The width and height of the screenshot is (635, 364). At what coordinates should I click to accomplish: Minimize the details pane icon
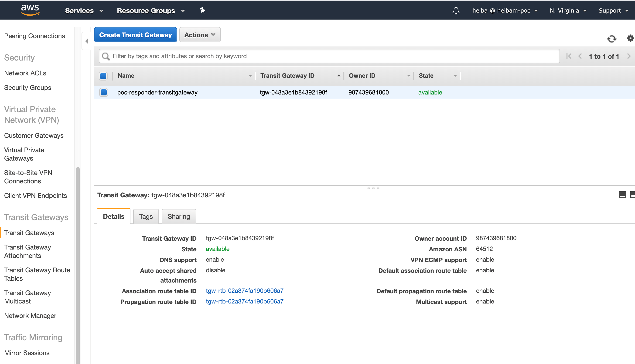click(x=622, y=195)
